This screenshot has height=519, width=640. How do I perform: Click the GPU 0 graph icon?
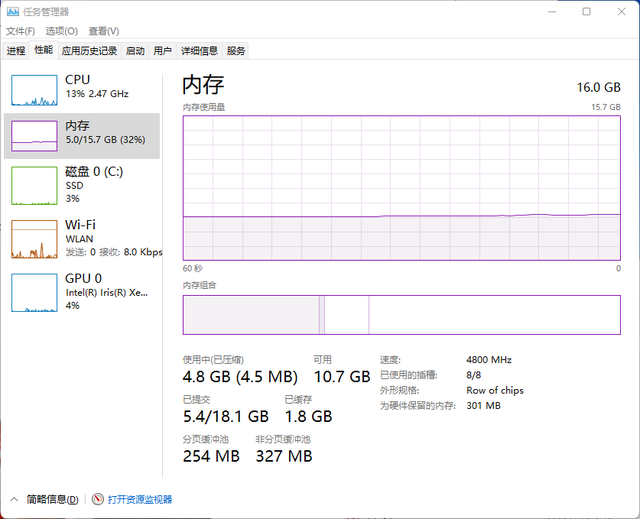[x=35, y=292]
